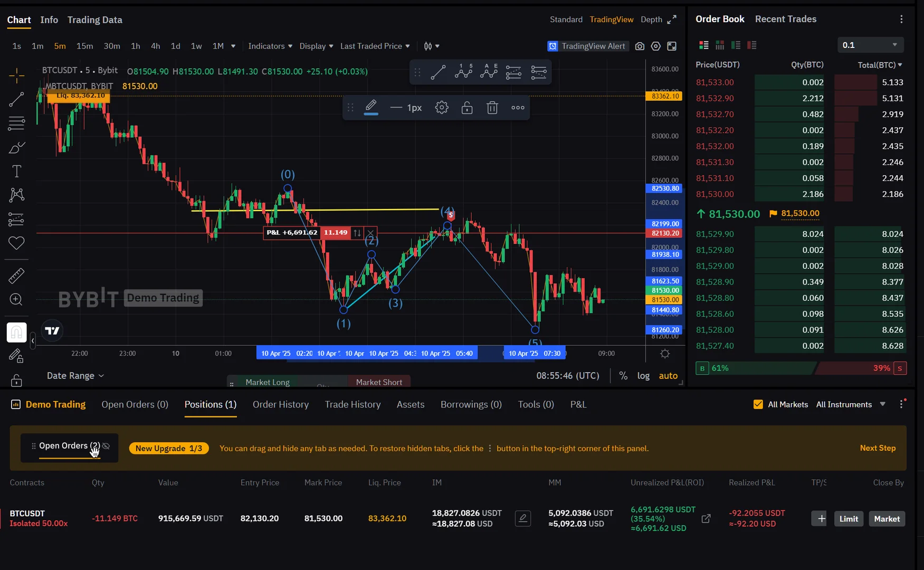
Task: Take a chart snapshot with camera icon
Action: [x=640, y=46]
